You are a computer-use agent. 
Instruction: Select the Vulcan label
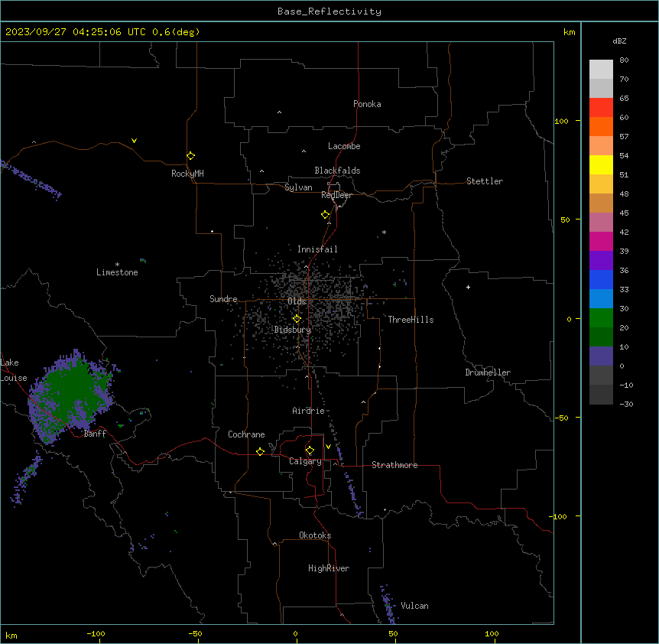click(x=415, y=606)
